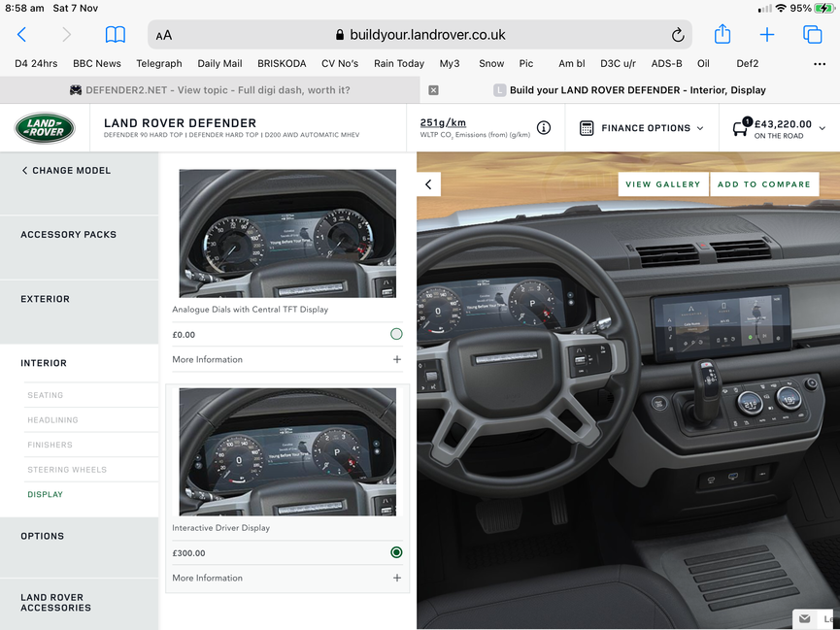Screen dimensions: 840x630
Task: Tap the Wi-Fi status icon
Action: click(781, 8)
